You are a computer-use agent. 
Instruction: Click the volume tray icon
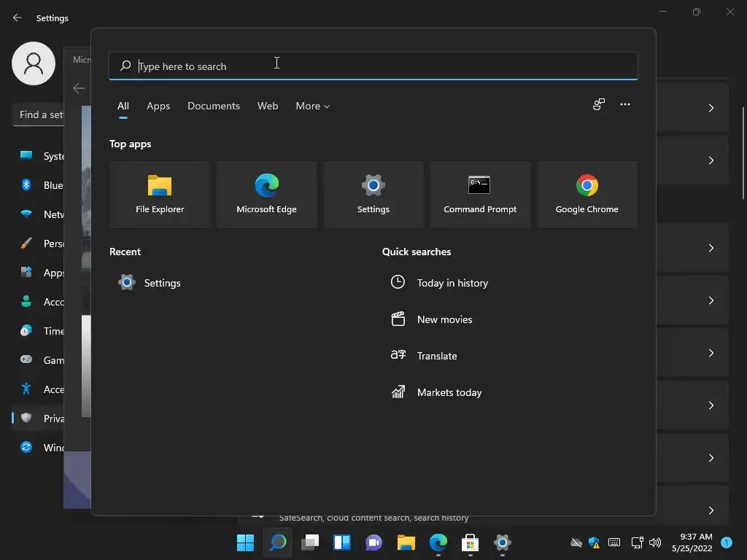point(655,542)
